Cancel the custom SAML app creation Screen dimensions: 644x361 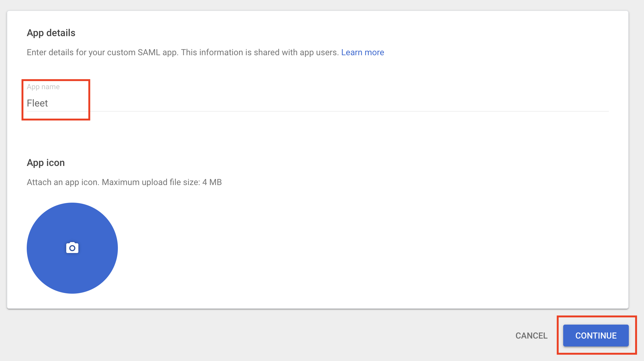(x=531, y=336)
